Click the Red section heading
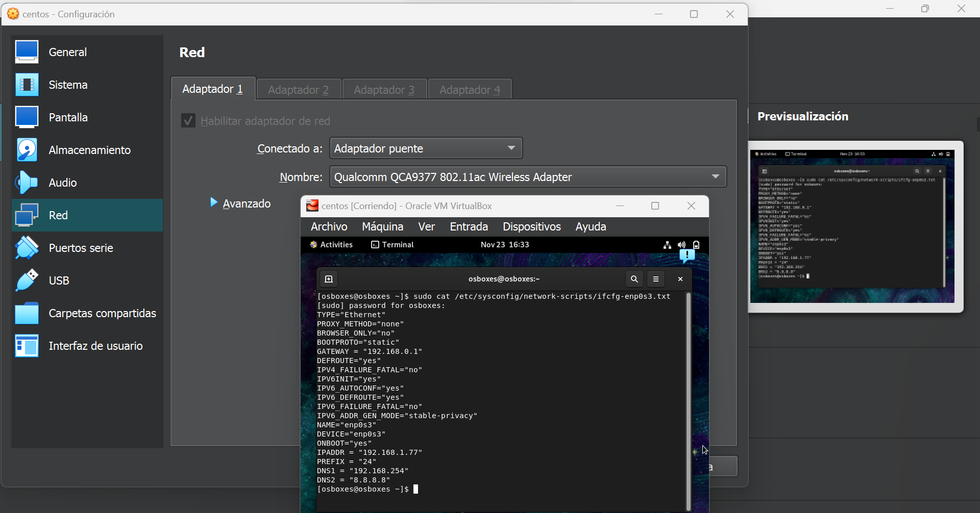Viewport: 980px width, 513px height. [192, 52]
